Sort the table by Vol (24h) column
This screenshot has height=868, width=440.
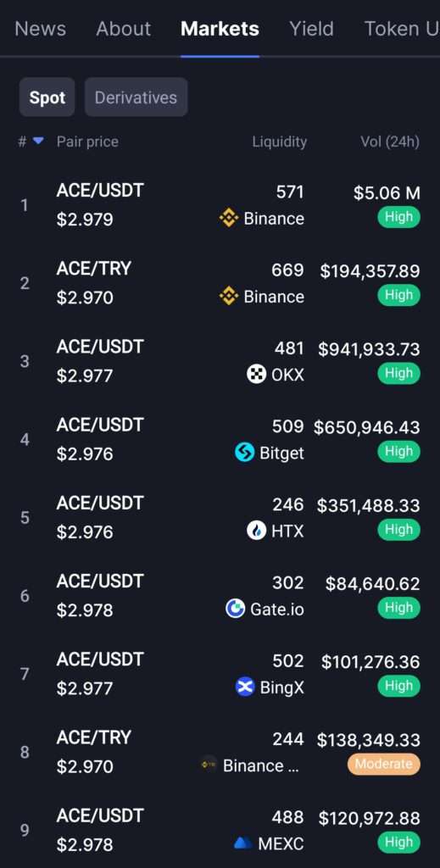[390, 142]
